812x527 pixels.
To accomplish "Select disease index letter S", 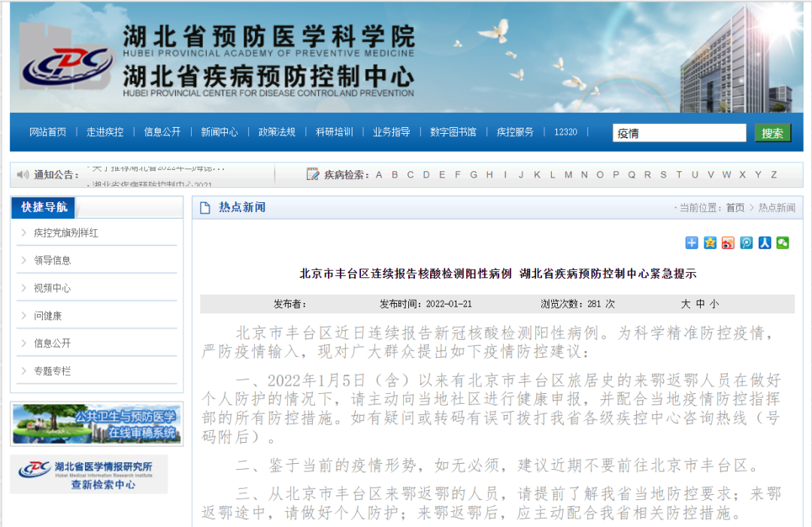I will click(663, 175).
